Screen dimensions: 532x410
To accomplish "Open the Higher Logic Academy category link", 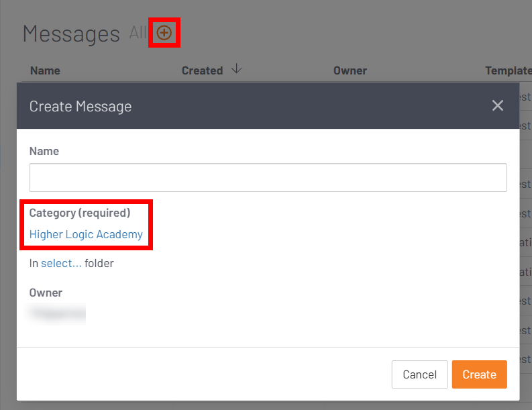I will tap(86, 234).
